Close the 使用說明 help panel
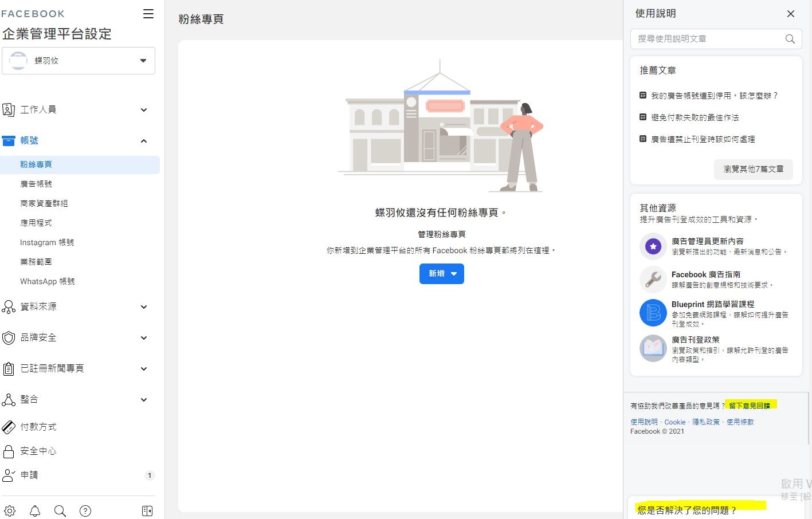The width and height of the screenshot is (812, 519). 791,14
